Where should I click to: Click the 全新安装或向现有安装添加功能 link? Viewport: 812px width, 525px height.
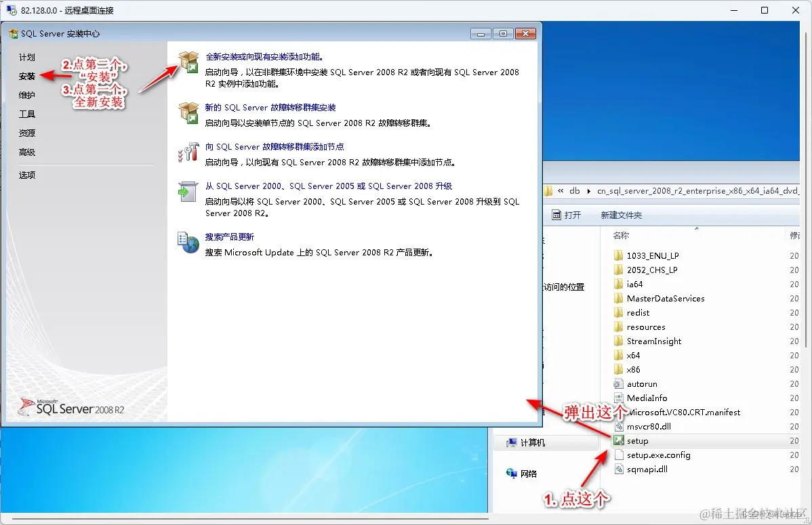[x=264, y=57]
